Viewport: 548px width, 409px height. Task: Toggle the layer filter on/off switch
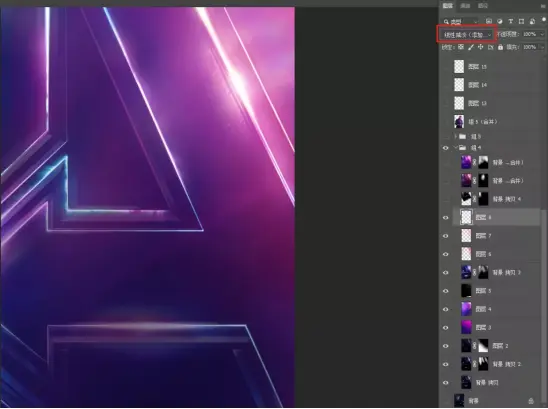coord(544,21)
